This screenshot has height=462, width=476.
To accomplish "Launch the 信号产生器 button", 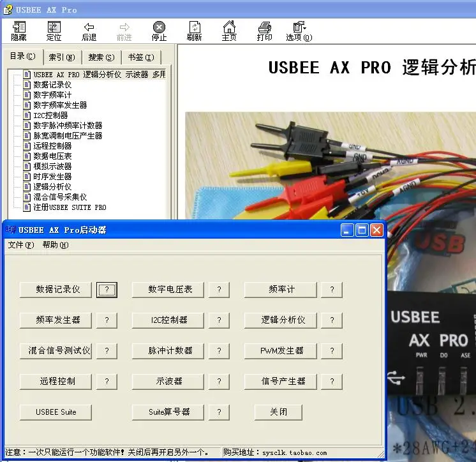I will [280, 382].
